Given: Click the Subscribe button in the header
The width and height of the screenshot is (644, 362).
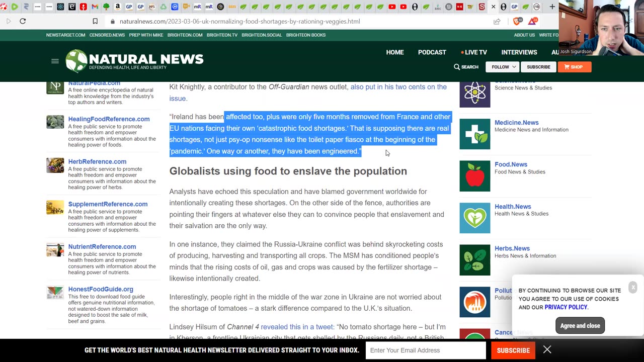Looking at the screenshot, I should point(538,67).
